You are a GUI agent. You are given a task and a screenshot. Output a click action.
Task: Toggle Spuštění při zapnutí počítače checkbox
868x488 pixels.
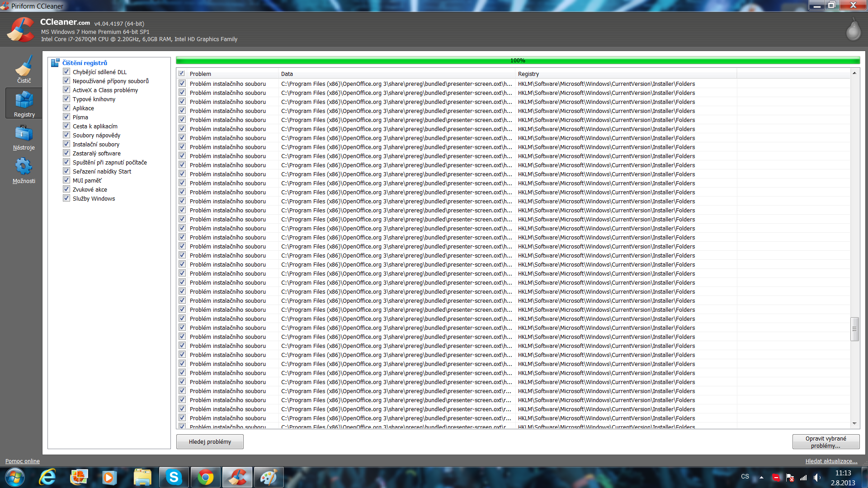point(66,162)
